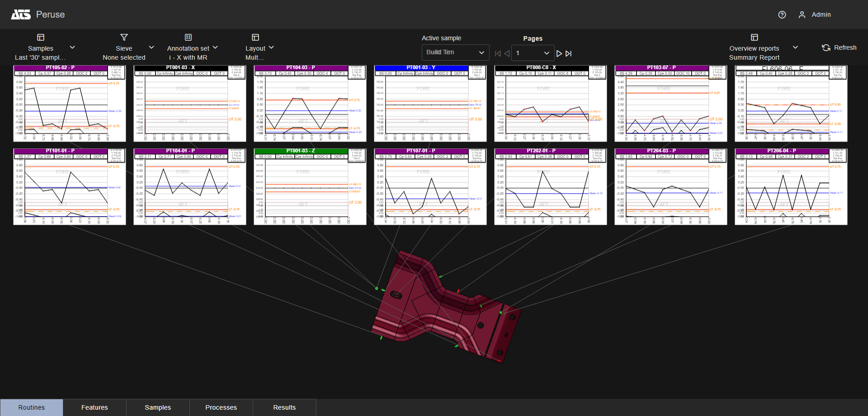Switch to the Processes tab
This screenshot has width=868, height=416.
click(221, 407)
